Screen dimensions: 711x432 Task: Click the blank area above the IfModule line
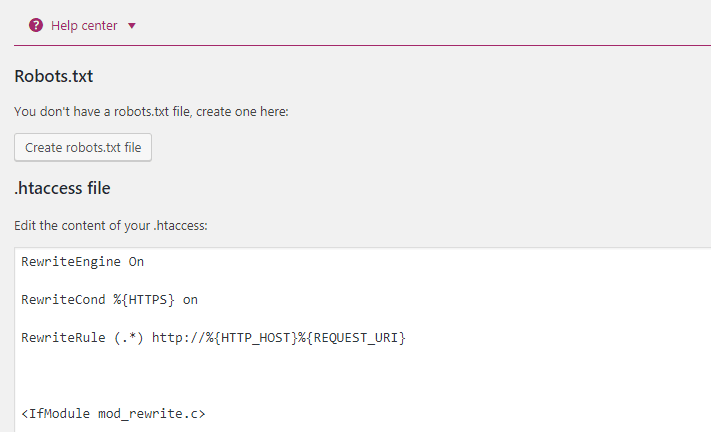200,376
